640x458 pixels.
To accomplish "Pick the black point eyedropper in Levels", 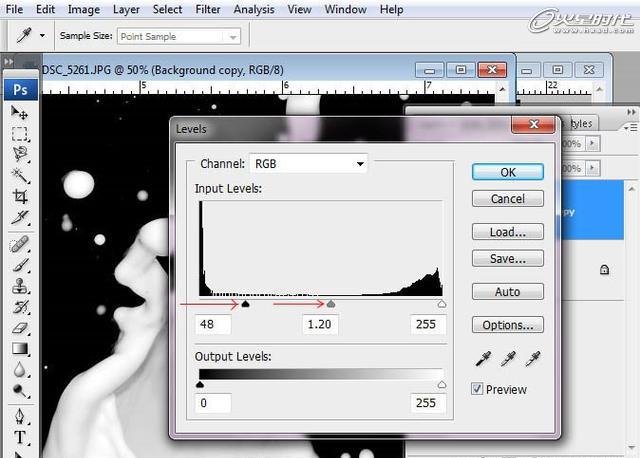I will pyautogui.click(x=482, y=358).
